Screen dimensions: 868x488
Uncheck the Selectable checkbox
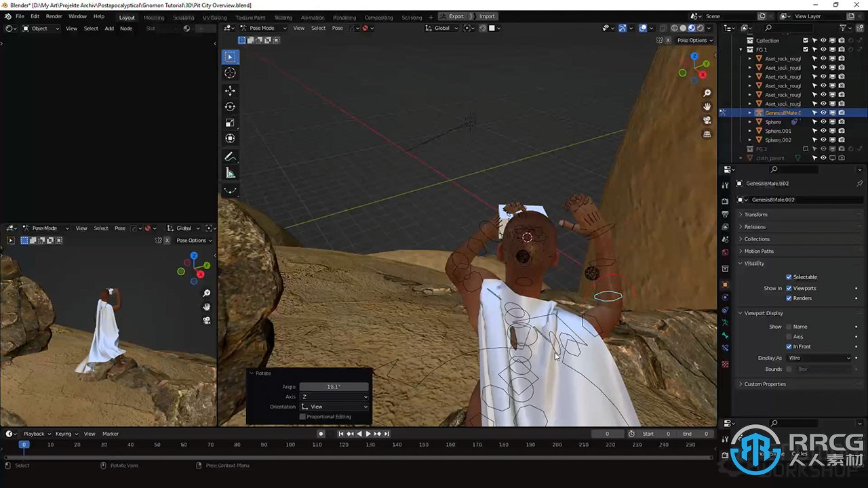coord(789,277)
